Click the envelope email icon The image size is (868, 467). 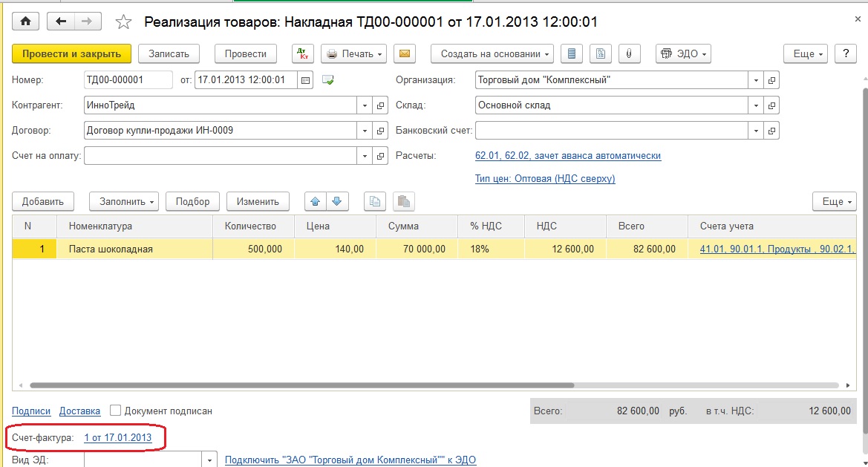click(x=404, y=54)
